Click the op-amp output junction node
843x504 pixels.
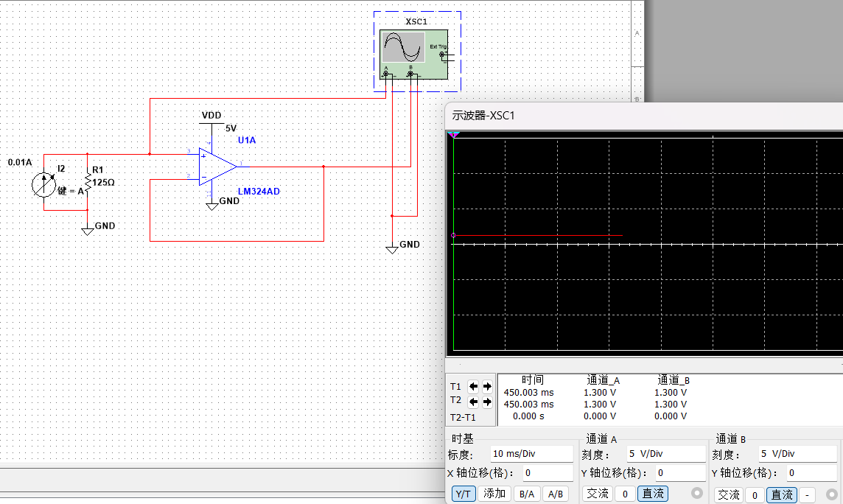coord(323,167)
